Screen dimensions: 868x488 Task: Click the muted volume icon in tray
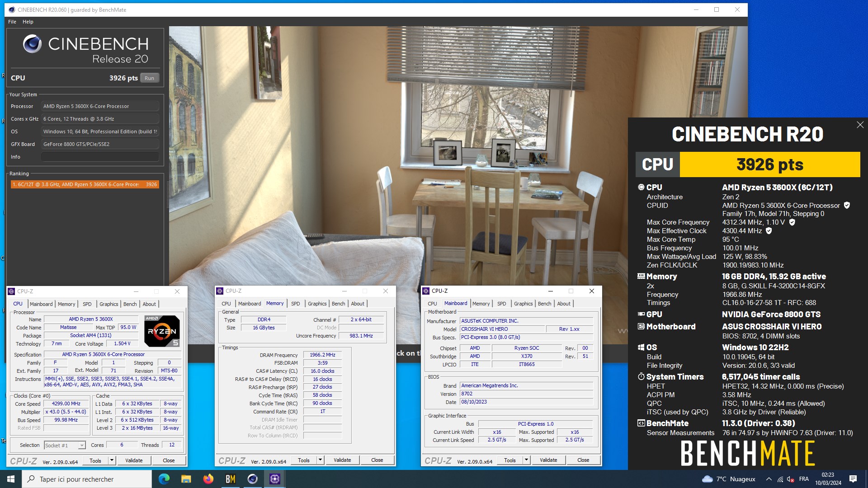point(790,479)
